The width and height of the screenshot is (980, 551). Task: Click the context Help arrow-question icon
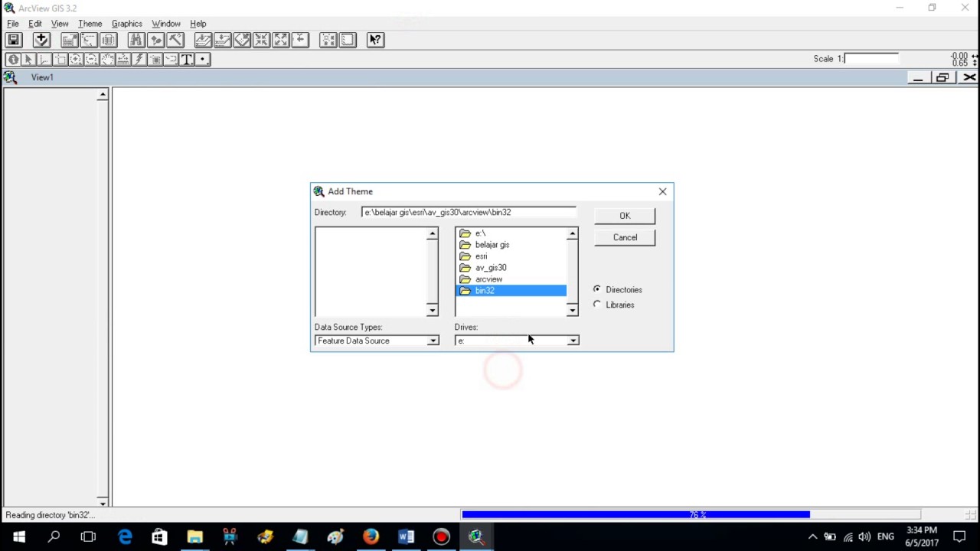point(375,40)
